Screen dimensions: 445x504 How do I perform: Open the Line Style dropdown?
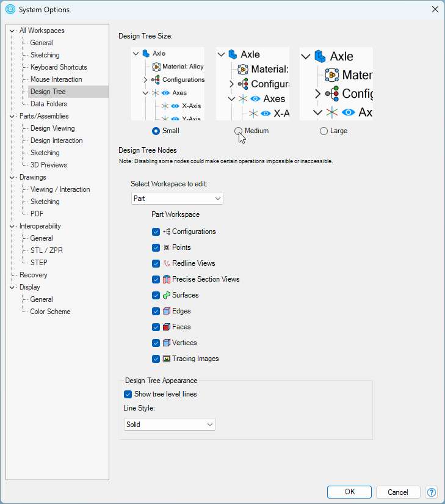tap(170, 425)
